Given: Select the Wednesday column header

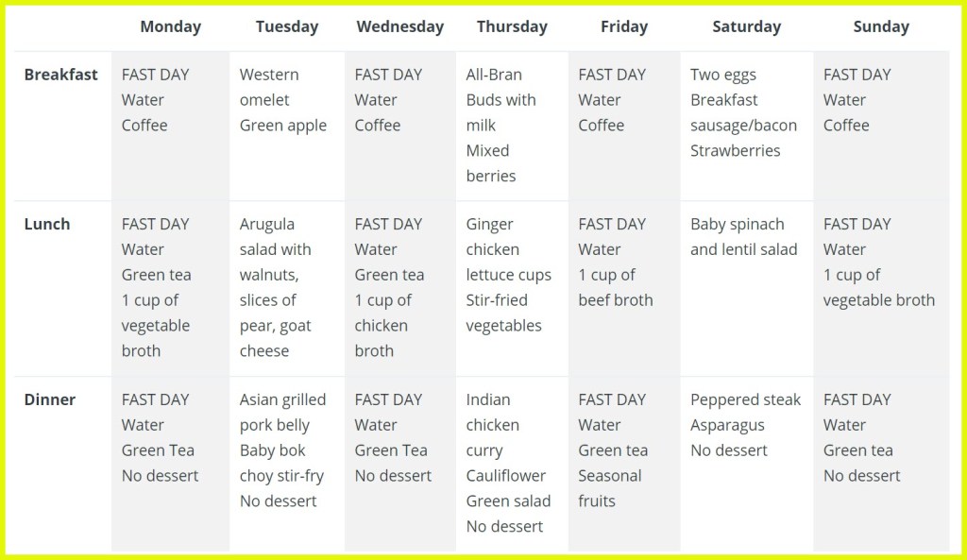Looking at the screenshot, I should 399,26.
